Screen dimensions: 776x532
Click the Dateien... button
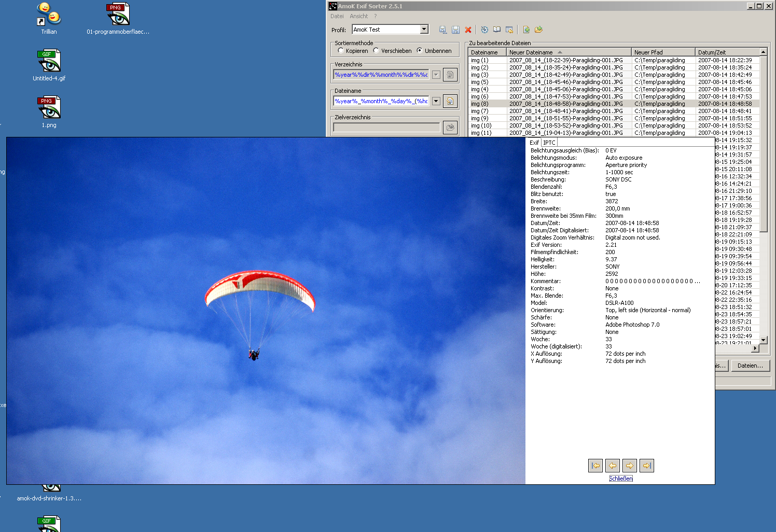[751, 366]
